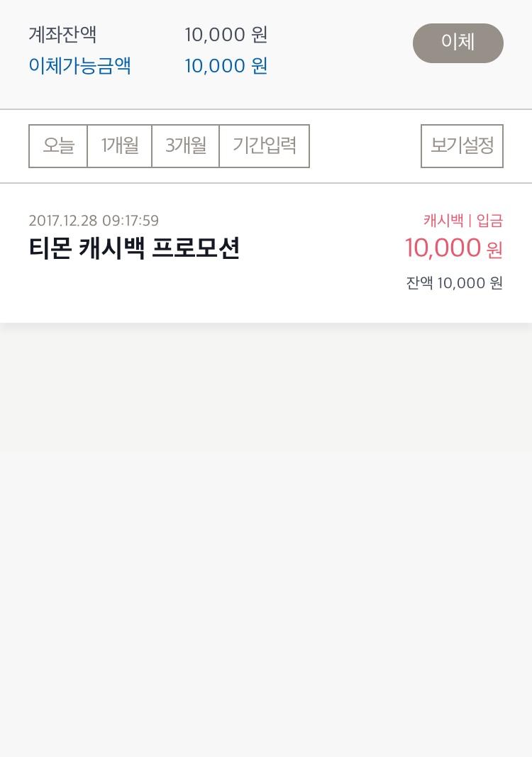532x757 pixels.
Task: Open the 티몬 캐시백 프로모션 transaction
Action: 134,249
